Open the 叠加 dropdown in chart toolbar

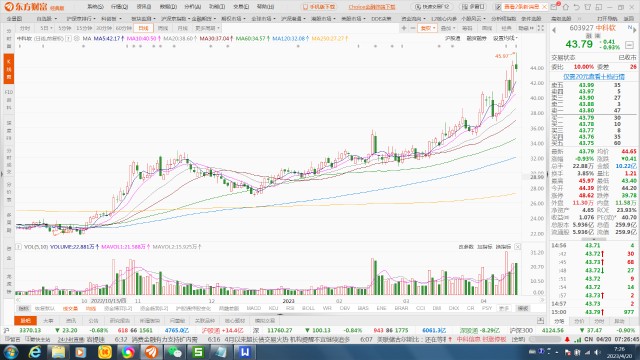pyautogui.click(x=448, y=28)
